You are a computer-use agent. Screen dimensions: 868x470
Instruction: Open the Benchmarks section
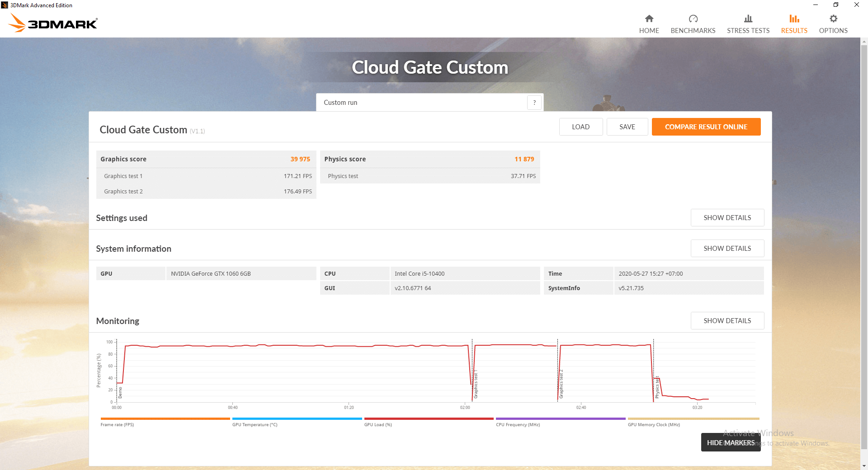tap(693, 24)
